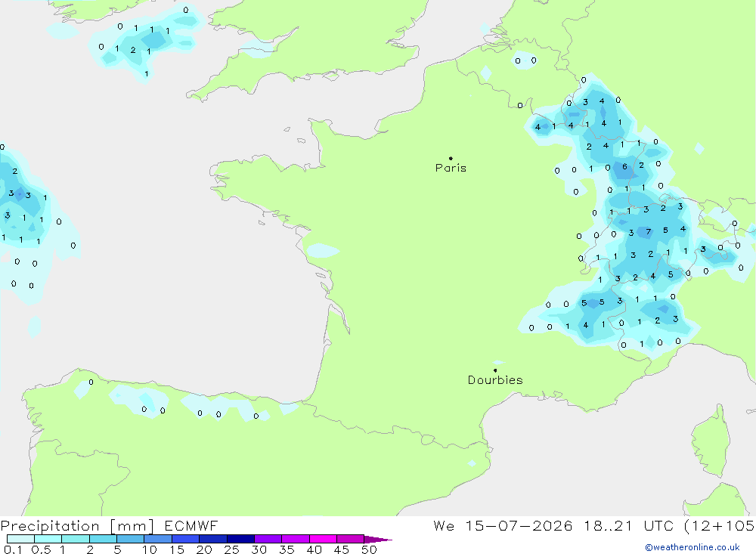
Task: Click the value 6 precipitation marker
Action: pyautogui.click(x=625, y=166)
